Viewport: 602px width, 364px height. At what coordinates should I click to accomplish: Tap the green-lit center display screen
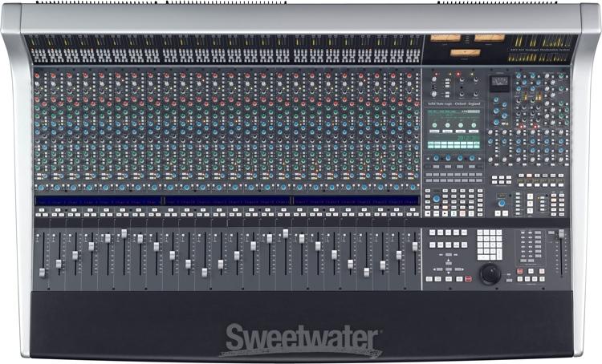(x=454, y=129)
